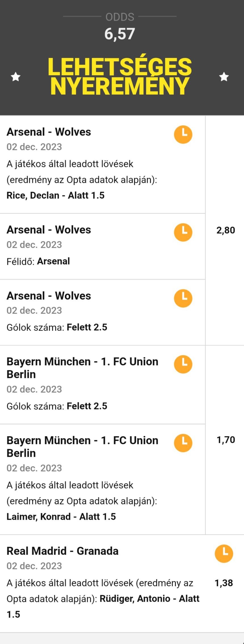Screen dimensions: 244x644
Task: Click the star right of Lehetséges Nyeremény
Action: tap(224, 77)
